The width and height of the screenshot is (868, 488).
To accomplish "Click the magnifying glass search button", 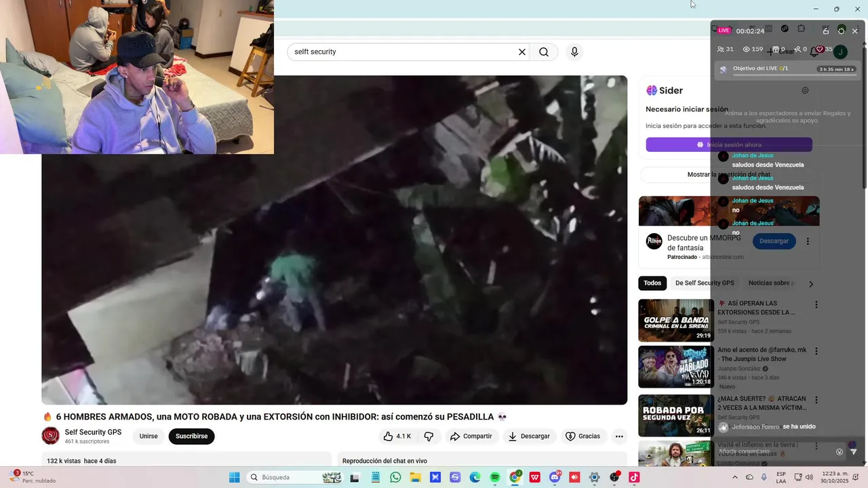I will 544,52.
